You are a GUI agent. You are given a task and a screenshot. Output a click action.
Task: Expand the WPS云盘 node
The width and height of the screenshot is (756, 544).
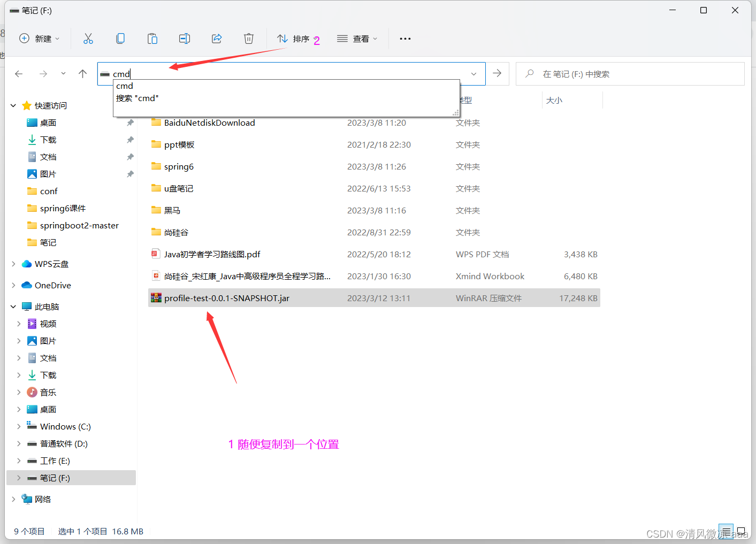[x=13, y=264]
